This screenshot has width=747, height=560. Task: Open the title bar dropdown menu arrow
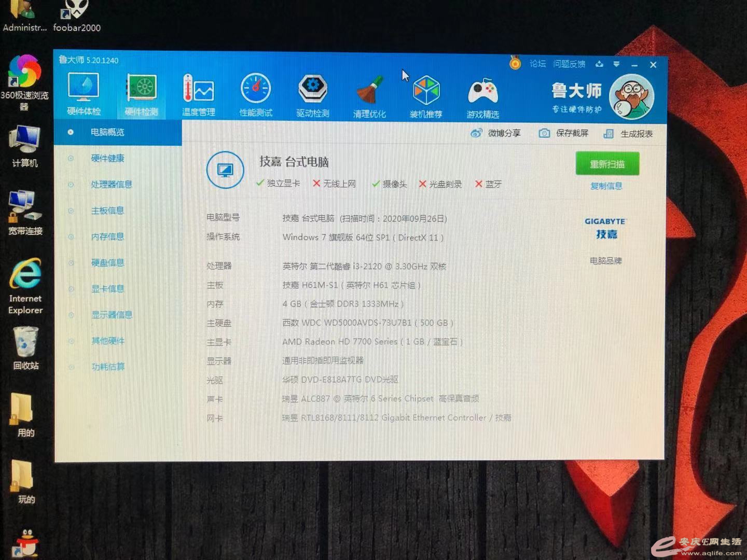point(616,64)
